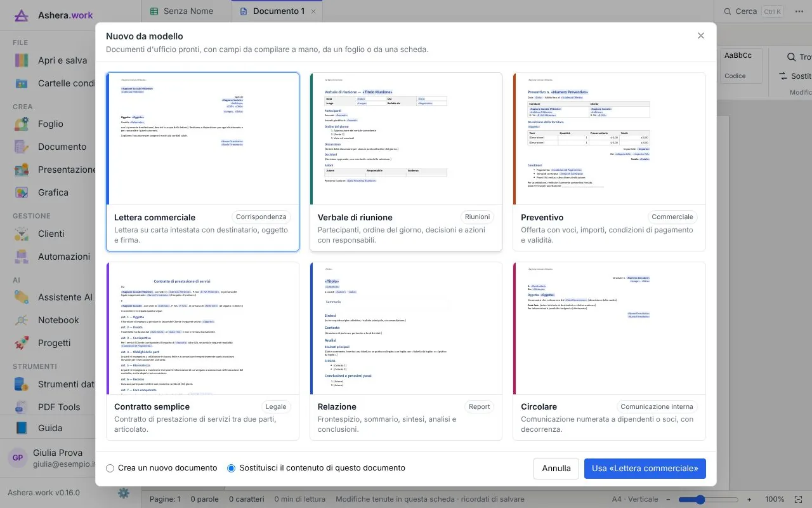812x508 pixels.
Task: Open the Progetti sidebar icon
Action: [22, 343]
